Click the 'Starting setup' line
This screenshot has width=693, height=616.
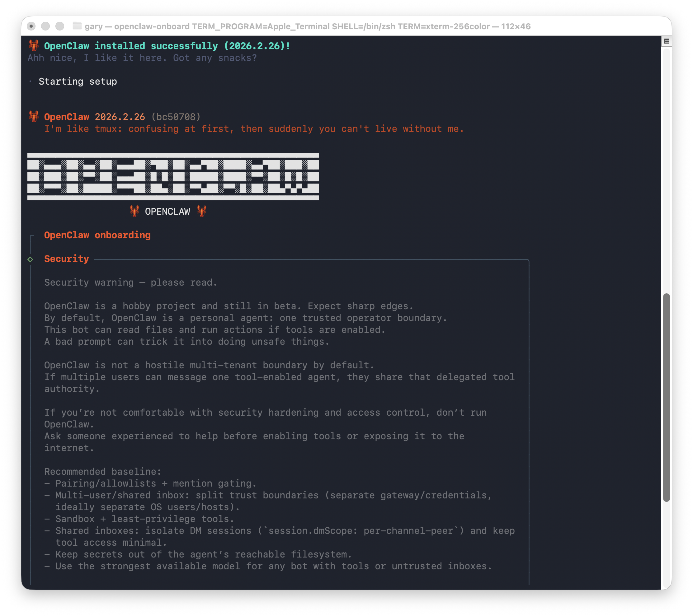(x=78, y=81)
